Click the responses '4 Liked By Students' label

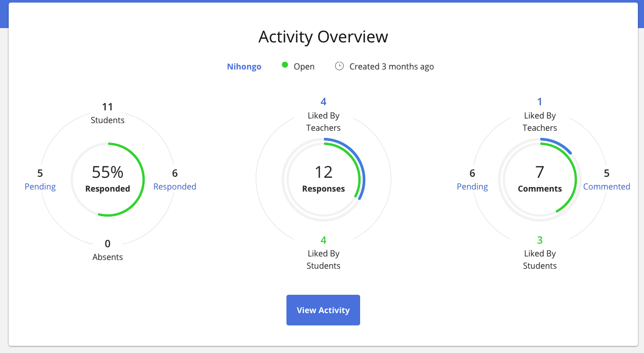coord(323,252)
